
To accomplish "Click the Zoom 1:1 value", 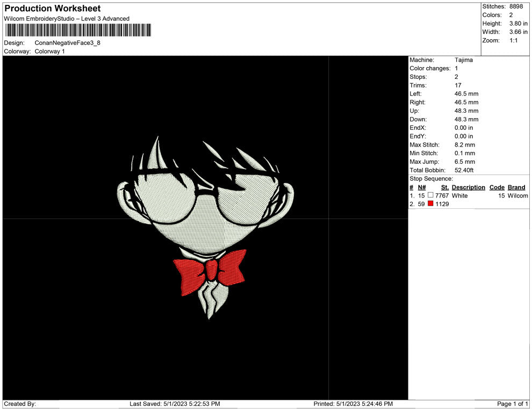I will pos(513,40).
